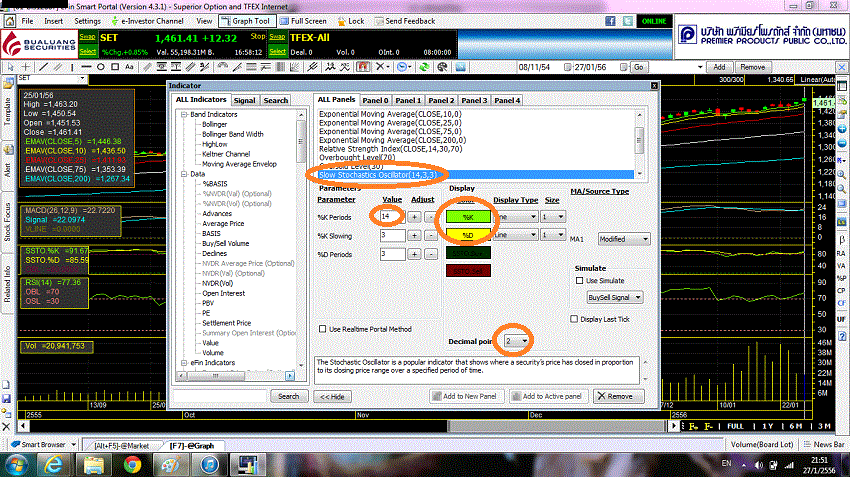Change the dark red SSTO Sell swatch
Image resolution: width=850 pixels, height=477 pixels.
click(468, 270)
